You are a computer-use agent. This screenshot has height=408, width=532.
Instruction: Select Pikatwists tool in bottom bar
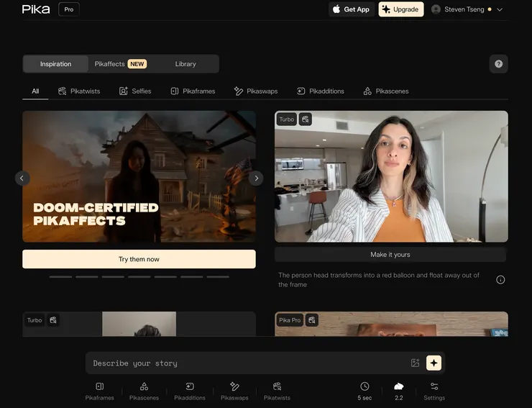[x=277, y=391]
